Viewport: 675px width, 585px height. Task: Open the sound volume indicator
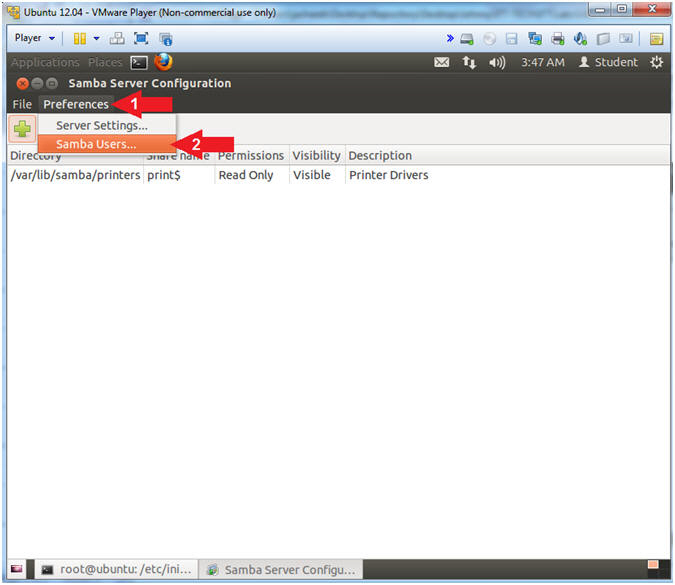497,63
